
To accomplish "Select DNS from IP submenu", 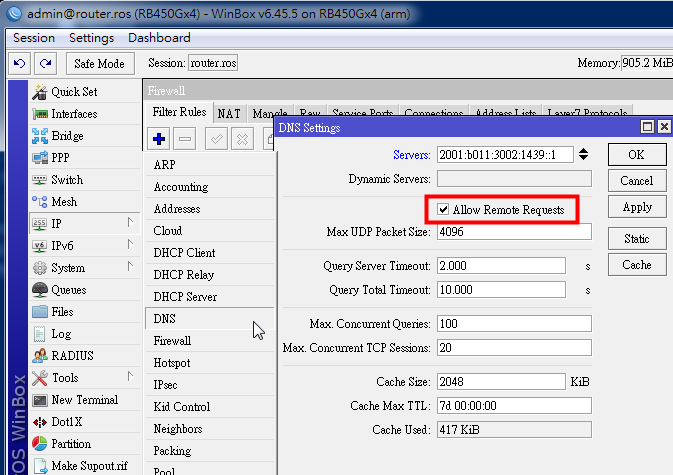I will point(209,318).
